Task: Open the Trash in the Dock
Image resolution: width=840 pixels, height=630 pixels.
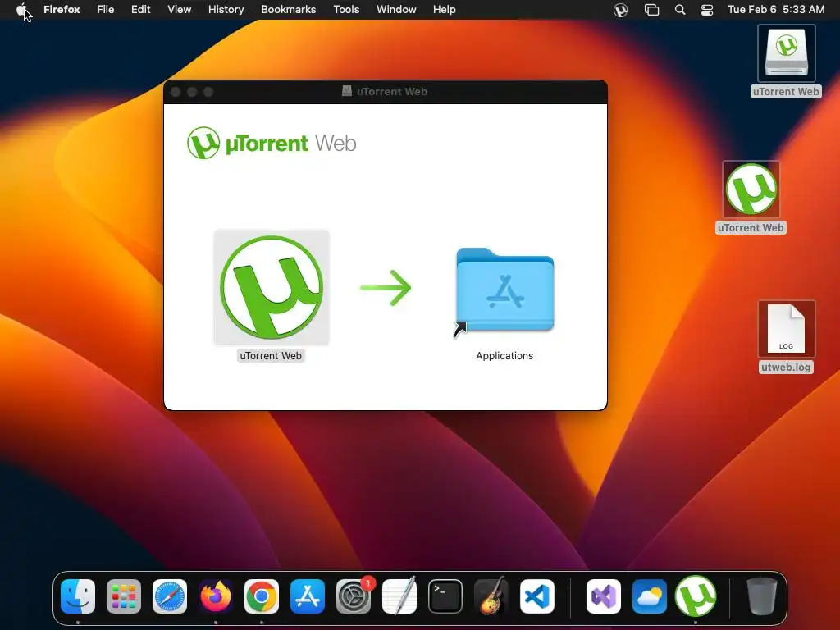Action: point(762,596)
